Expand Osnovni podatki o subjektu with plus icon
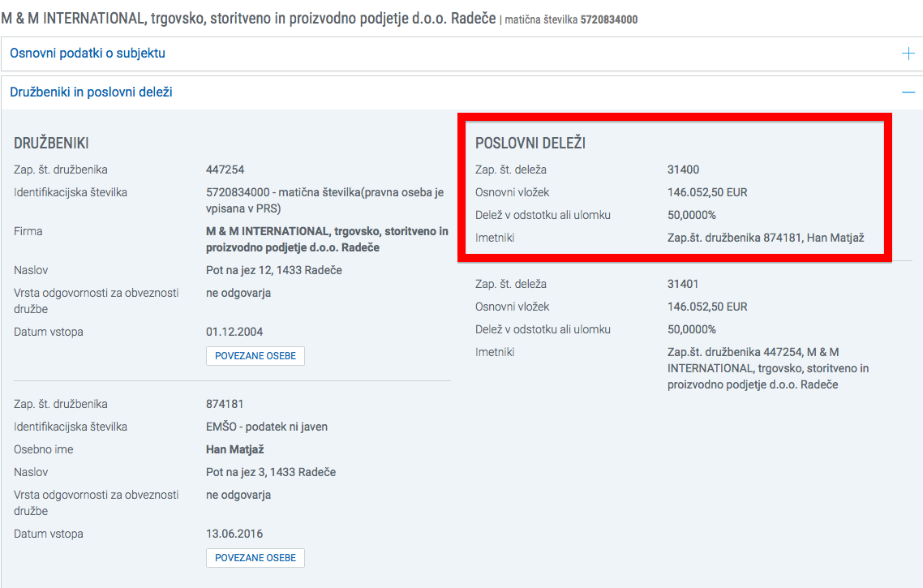 [x=908, y=54]
